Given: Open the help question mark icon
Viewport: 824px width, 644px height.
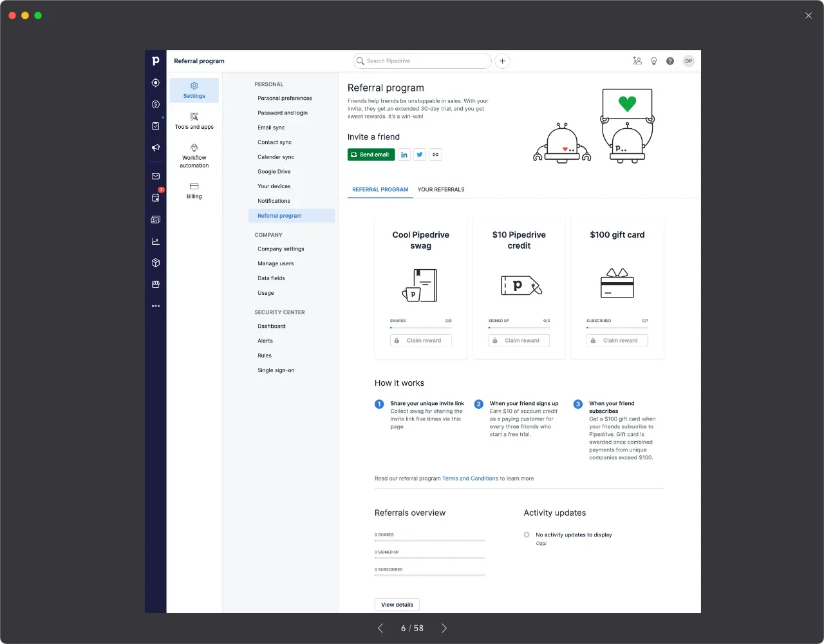Looking at the screenshot, I should (670, 61).
